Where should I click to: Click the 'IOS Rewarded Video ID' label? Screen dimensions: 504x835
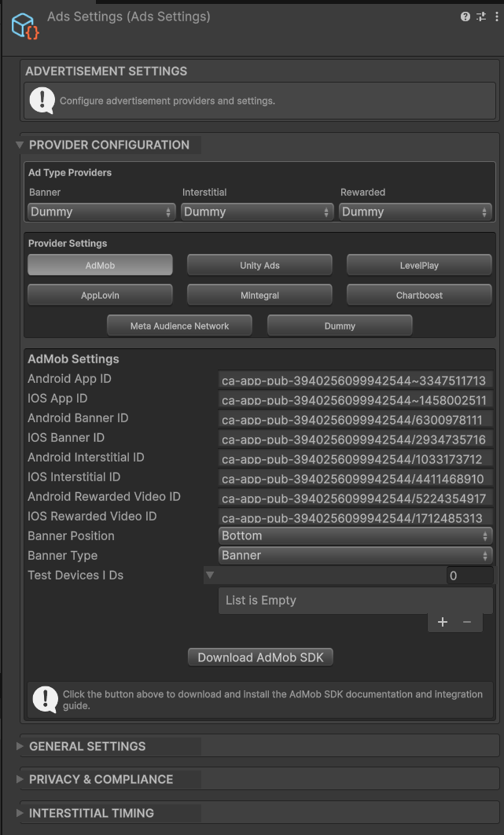[x=92, y=516]
